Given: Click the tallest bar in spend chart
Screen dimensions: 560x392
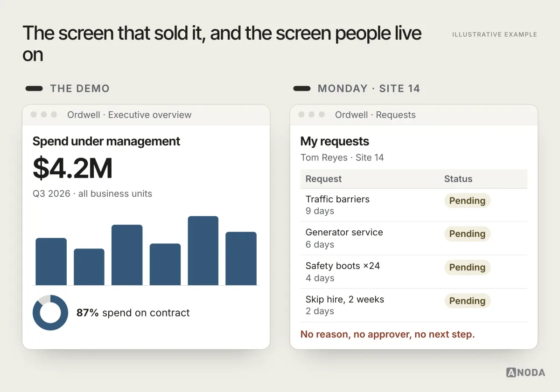Looking at the screenshot, I should click(203, 251).
